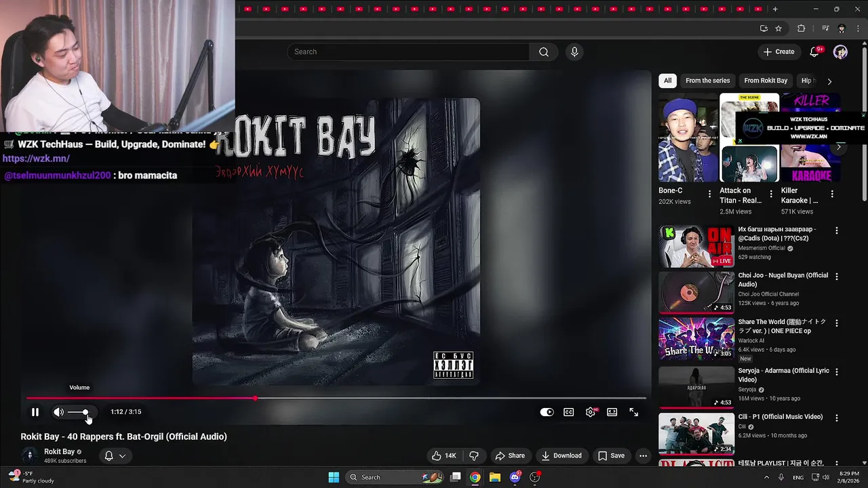Open Discord from the taskbar
The image size is (868, 488).
[x=515, y=477]
